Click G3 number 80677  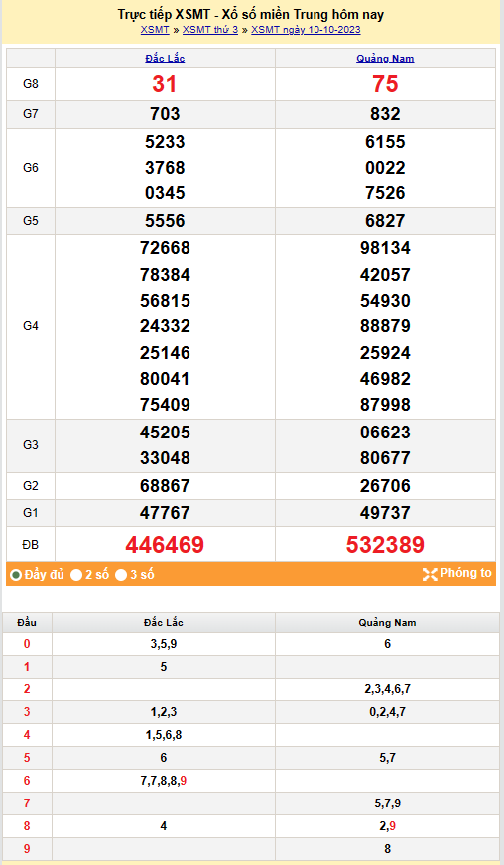(x=385, y=458)
